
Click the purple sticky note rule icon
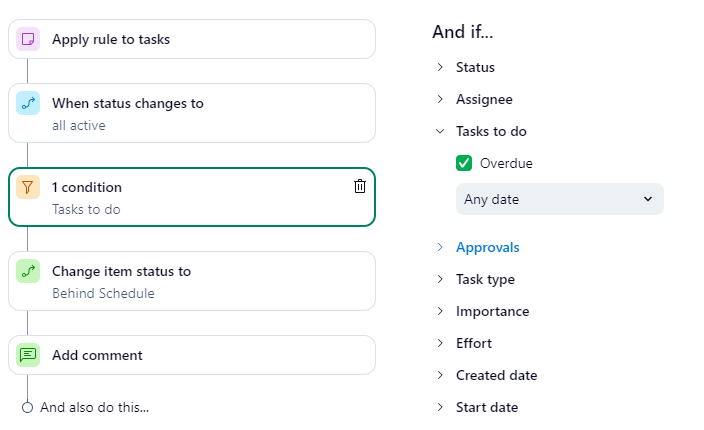(28, 39)
